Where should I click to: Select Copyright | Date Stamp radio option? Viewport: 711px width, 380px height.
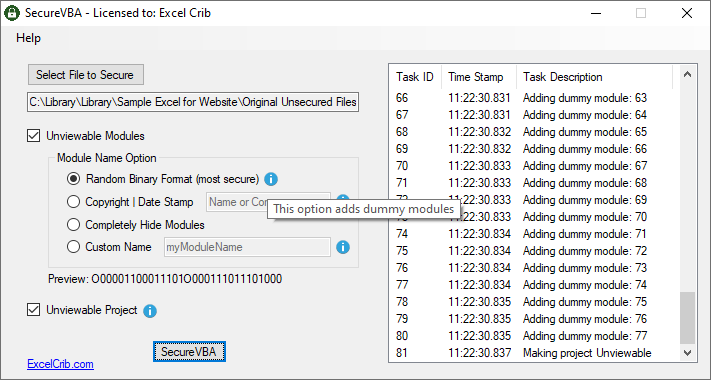click(x=73, y=201)
